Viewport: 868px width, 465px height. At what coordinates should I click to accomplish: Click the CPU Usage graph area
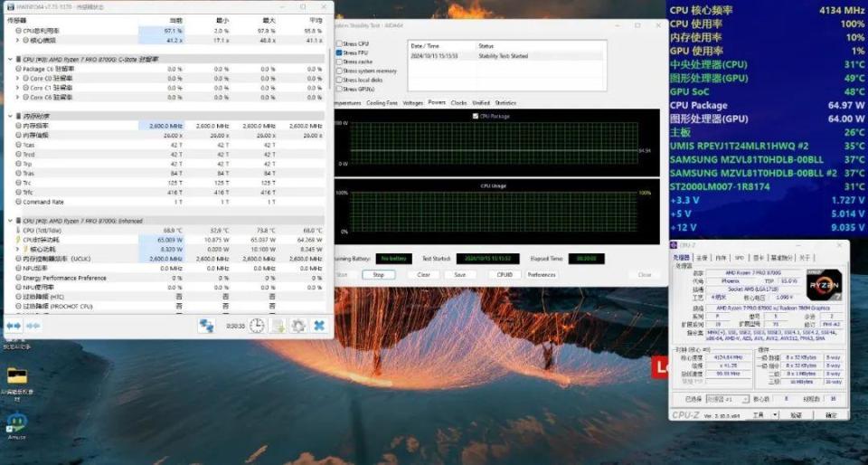pos(493,218)
